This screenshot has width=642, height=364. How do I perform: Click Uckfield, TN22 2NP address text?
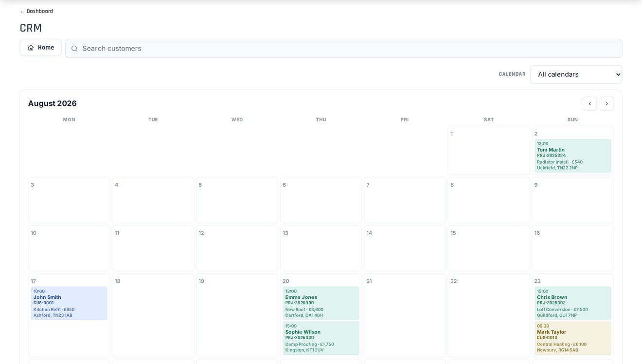pos(557,168)
